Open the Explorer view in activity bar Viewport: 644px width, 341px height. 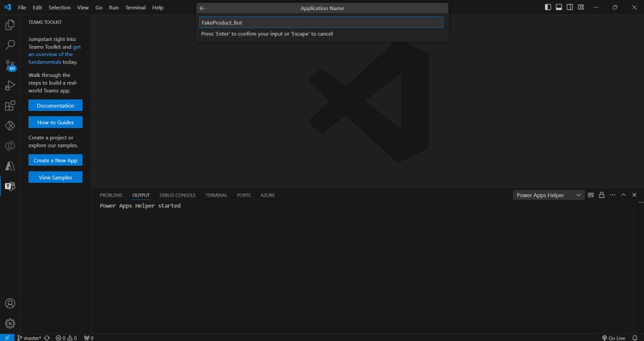[x=10, y=25]
